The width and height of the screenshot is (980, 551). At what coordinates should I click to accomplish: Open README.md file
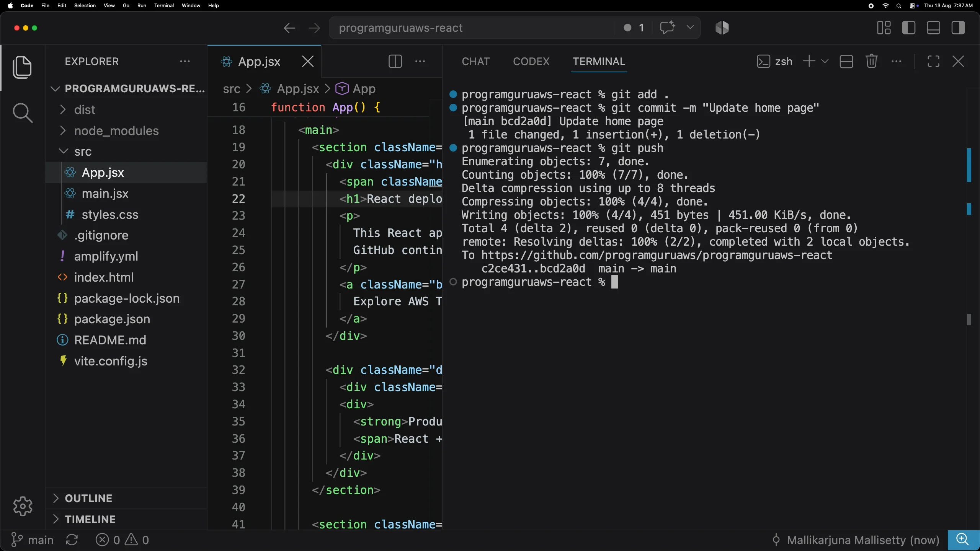click(x=126, y=340)
